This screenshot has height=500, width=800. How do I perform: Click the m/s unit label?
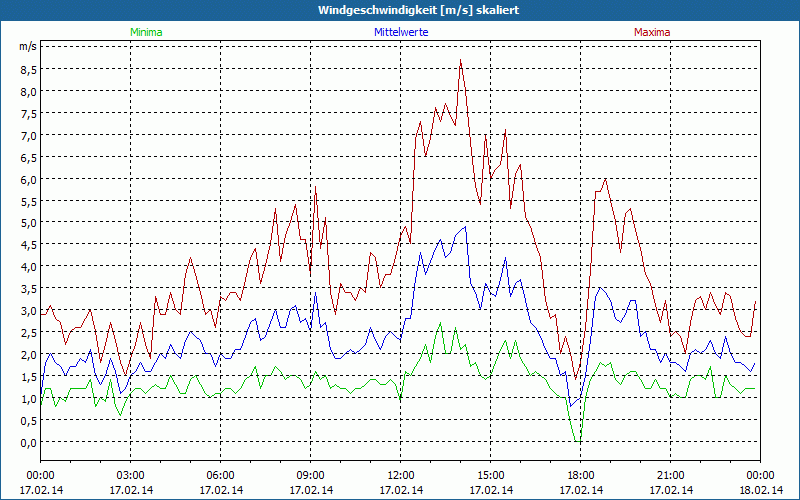pos(28,46)
